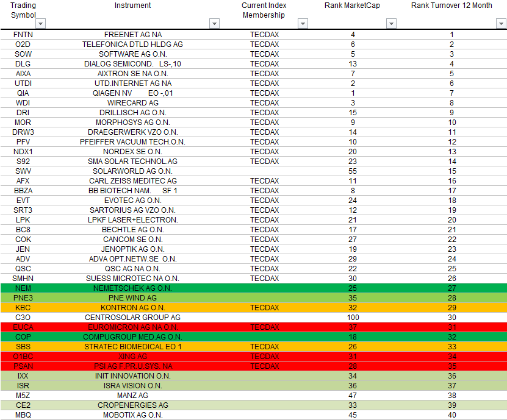Screen dimensions: 507x420
Task: Click the DRW3 symbol cell
Action: tap(23, 132)
